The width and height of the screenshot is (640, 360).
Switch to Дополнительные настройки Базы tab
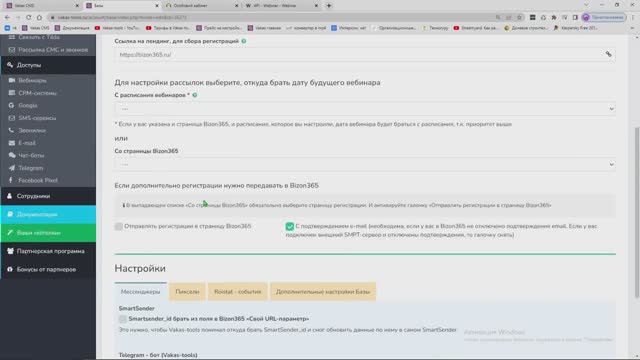coord(323,291)
